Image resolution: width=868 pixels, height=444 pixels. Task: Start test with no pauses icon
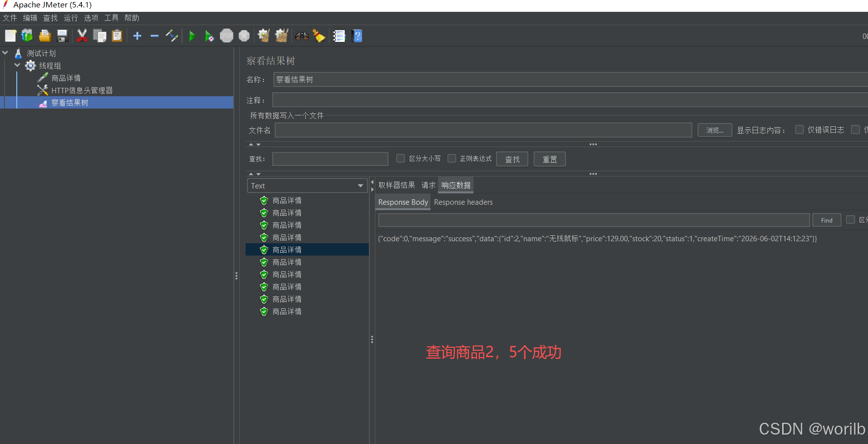(209, 36)
